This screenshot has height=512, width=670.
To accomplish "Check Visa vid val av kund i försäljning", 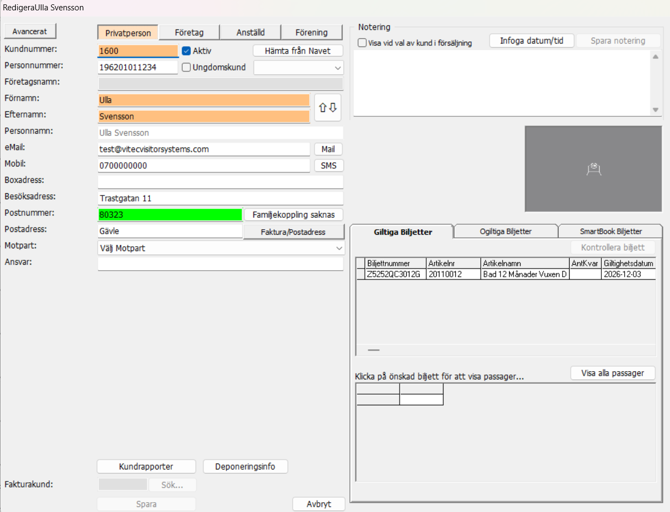I will click(362, 43).
